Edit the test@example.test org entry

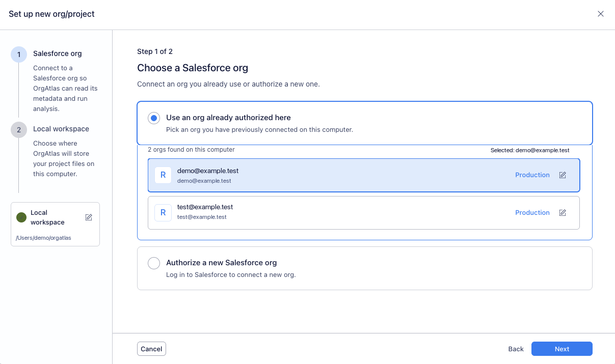pyautogui.click(x=563, y=213)
